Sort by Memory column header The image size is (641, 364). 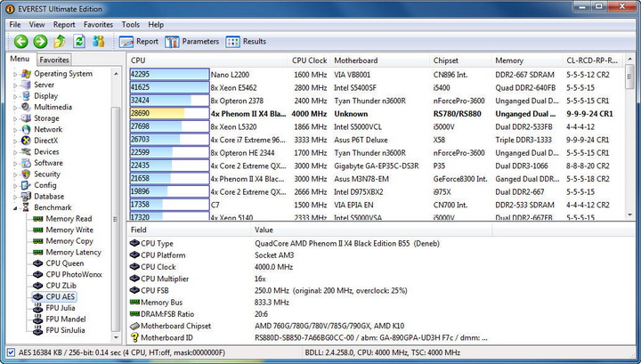pos(527,61)
